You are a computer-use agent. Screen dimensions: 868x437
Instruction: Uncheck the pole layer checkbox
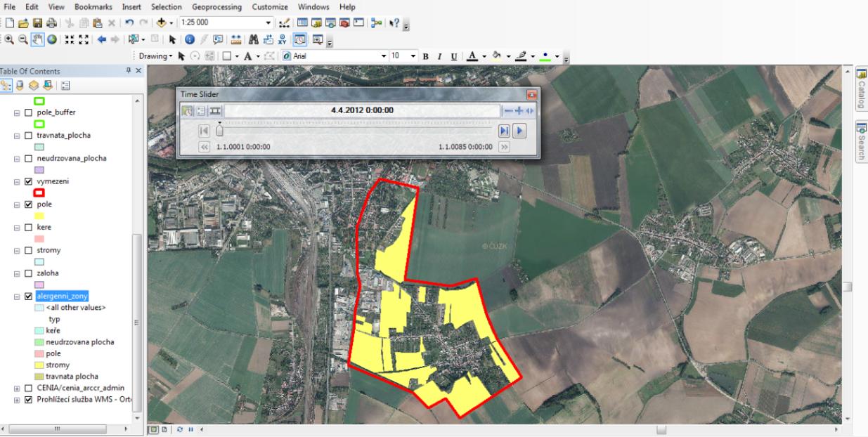point(29,204)
